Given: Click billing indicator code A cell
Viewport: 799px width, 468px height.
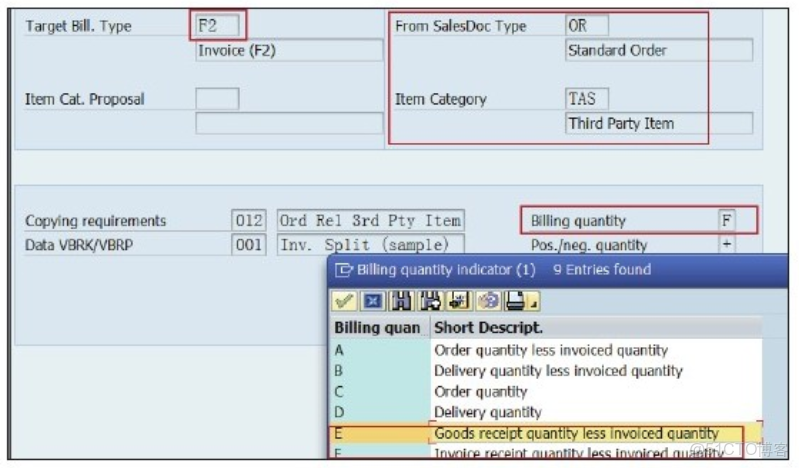Looking at the screenshot, I should click(380, 350).
